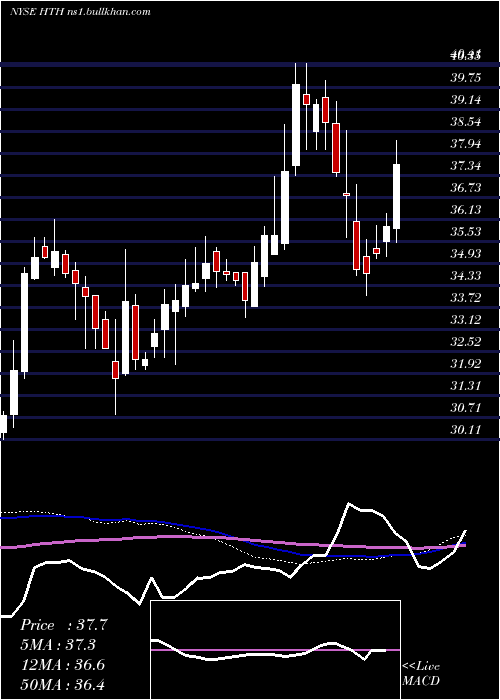The height and width of the screenshot is (700, 500).
Task: Click the 39.14 price axis label
Action: coord(466,100)
